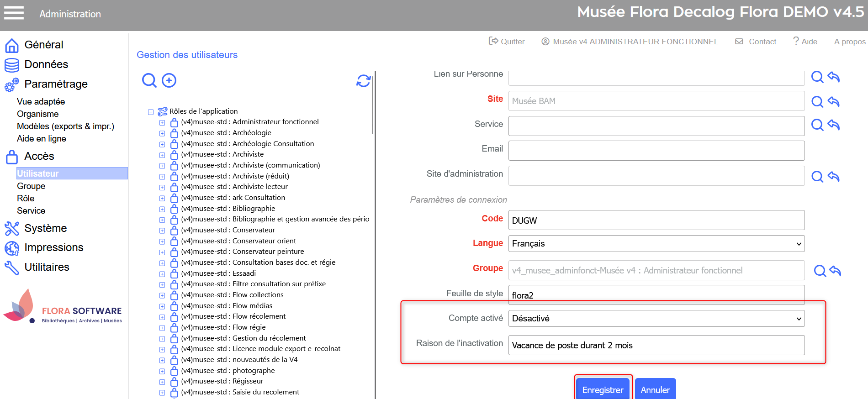Search Site d'administration with magnifier icon
Image resolution: width=868 pixels, height=399 pixels.
tap(817, 176)
